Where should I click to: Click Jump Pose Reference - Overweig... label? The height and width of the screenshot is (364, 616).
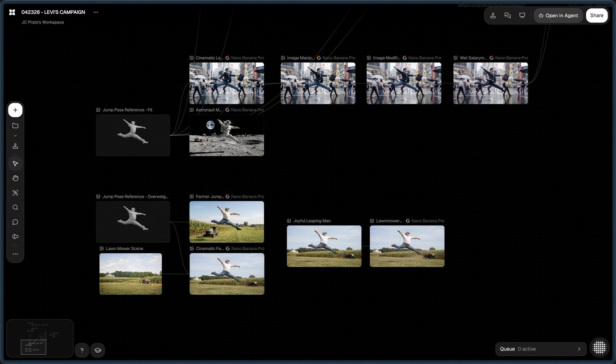(x=135, y=197)
